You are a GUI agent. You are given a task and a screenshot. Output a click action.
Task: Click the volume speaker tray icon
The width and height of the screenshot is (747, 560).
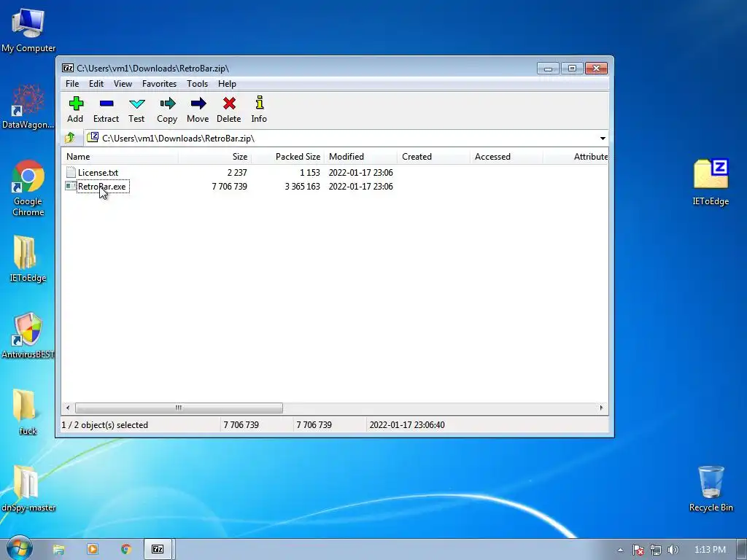click(x=673, y=550)
